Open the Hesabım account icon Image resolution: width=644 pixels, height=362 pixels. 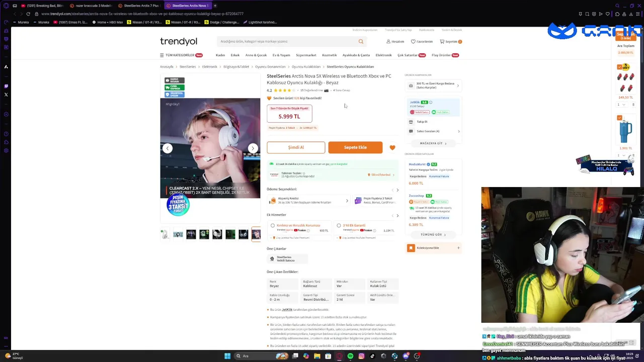[x=388, y=41]
